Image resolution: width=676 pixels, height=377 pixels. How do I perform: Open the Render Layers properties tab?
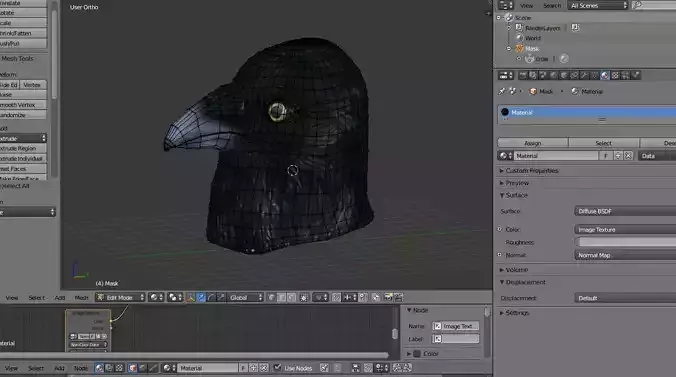(533, 75)
